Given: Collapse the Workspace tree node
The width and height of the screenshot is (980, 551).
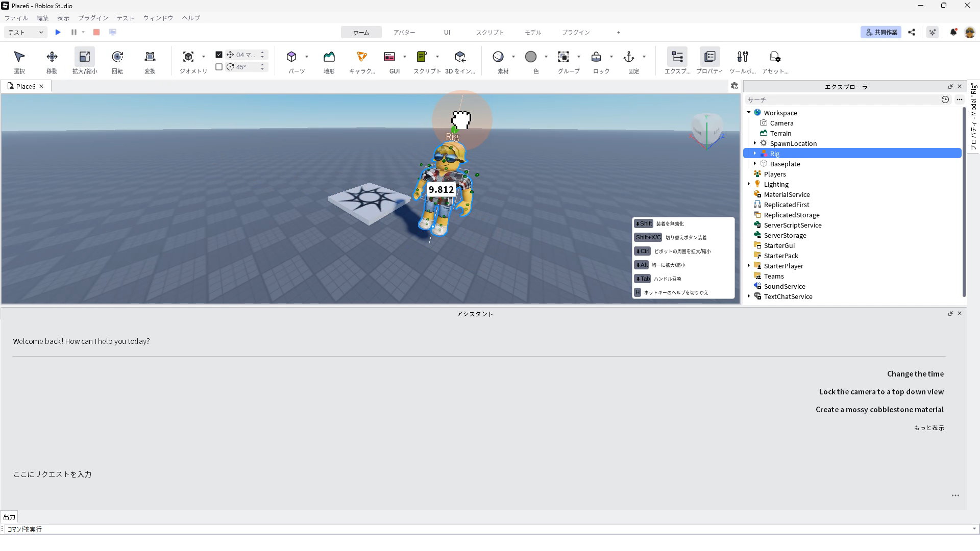Looking at the screenshot, I should point(749,113).
